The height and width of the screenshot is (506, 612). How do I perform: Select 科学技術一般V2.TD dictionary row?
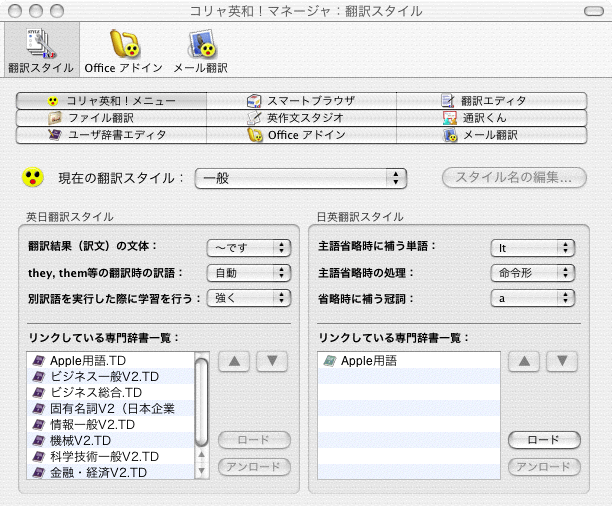pyautogui.click(x=110, y=456)
